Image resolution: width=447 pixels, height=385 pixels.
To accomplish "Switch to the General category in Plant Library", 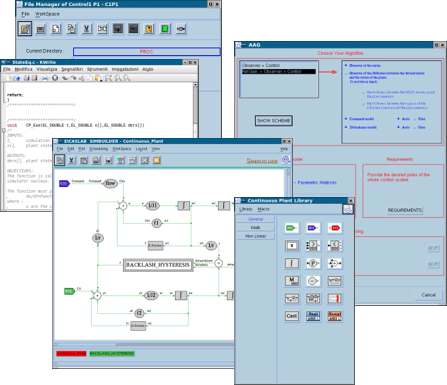I will coord(256,219).
